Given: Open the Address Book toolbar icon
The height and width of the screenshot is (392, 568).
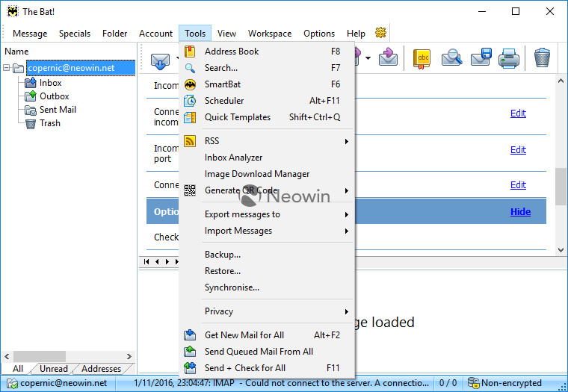Looking at the screenshot, I should 423,58.
